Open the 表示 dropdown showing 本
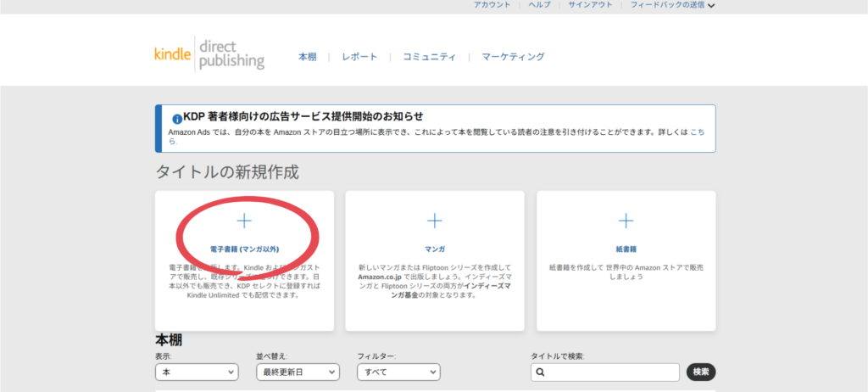868x392 pixels. [x=197, y=372]
